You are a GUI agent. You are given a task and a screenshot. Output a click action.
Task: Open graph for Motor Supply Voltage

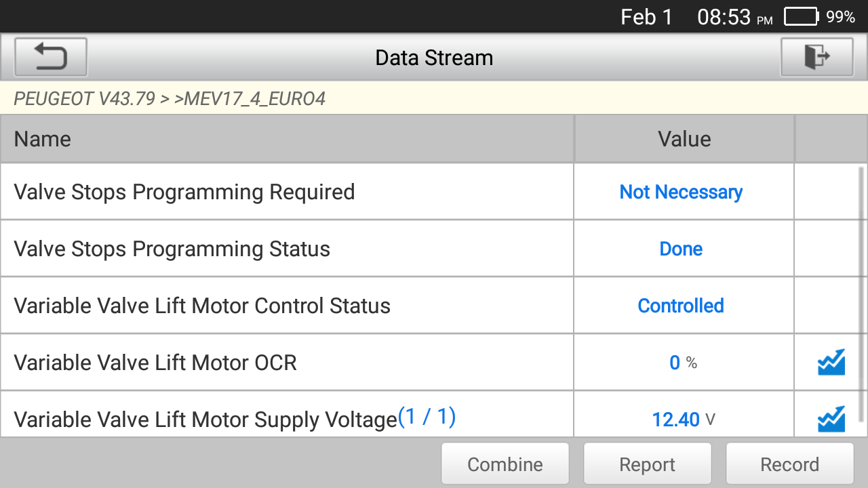pyautogui.click(x=831, y=420)
